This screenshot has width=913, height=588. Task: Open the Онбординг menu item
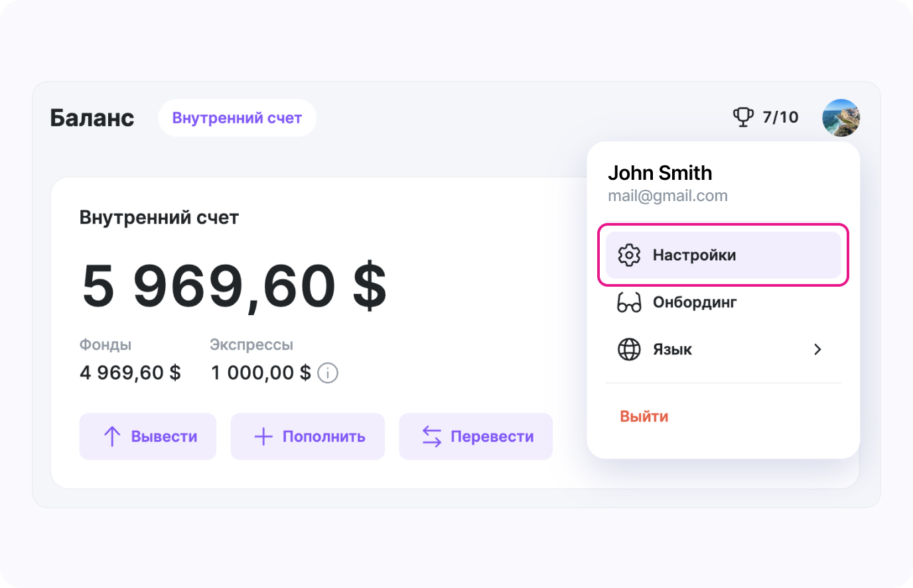point(723,303)
